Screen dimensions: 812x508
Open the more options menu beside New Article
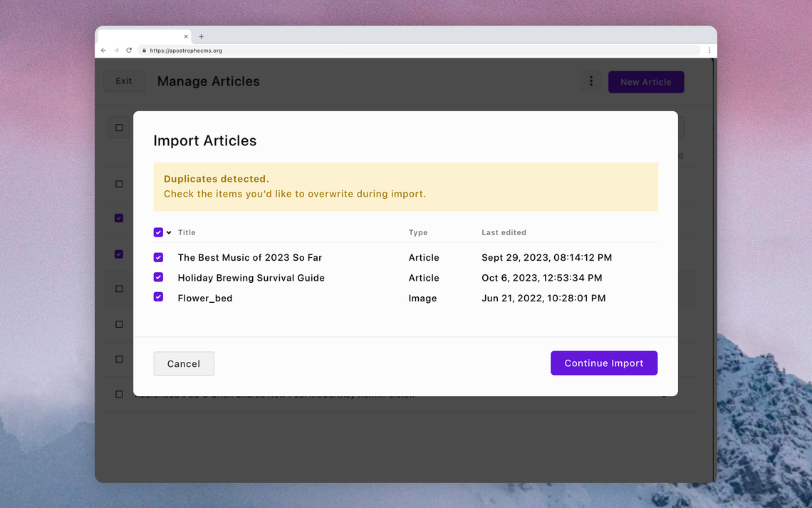click(591, 81)
